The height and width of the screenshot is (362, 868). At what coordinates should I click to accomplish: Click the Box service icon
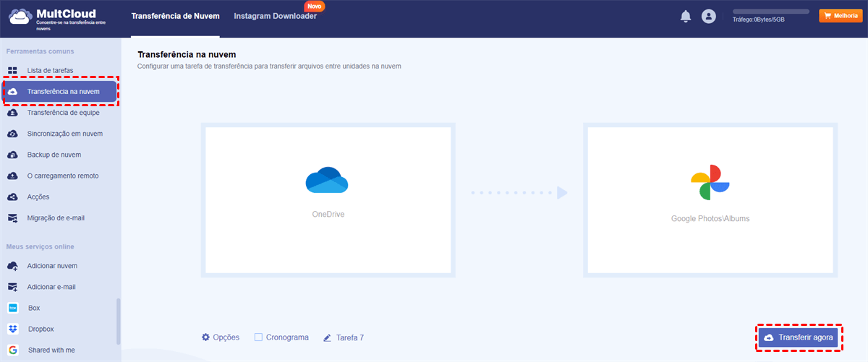click(13, 308)
